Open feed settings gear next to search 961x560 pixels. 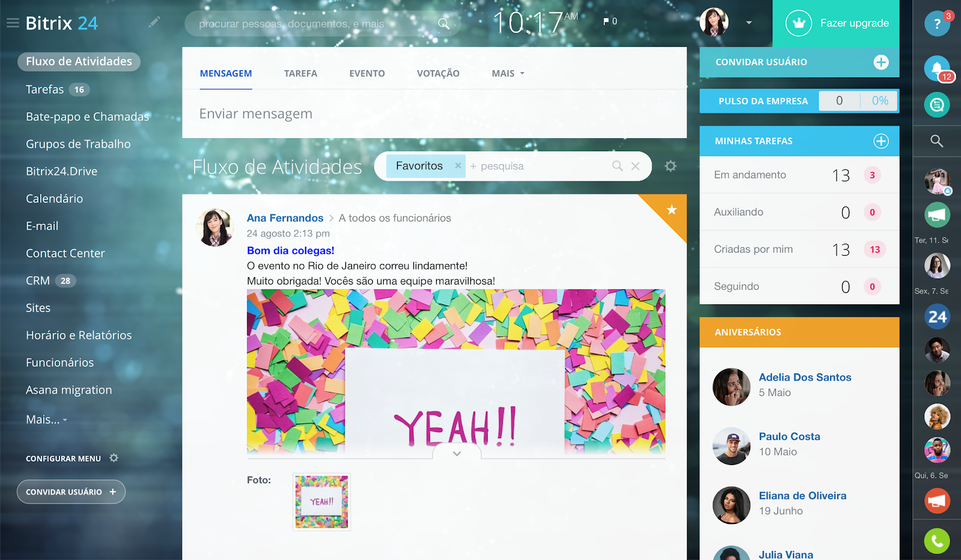coord(671,166)
